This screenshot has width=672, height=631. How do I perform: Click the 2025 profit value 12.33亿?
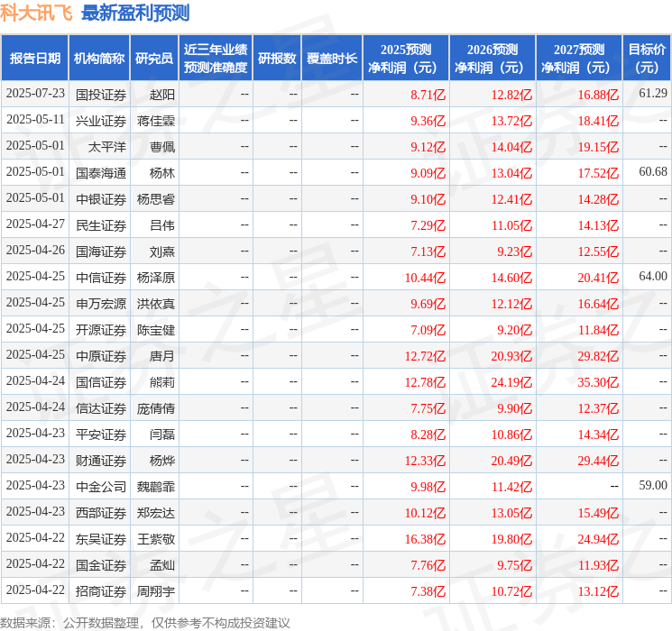(425, 461)
